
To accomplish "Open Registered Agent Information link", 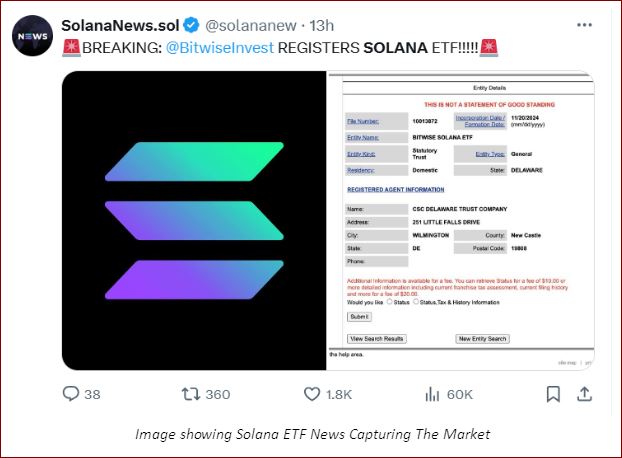I will [x=395, y=190].
